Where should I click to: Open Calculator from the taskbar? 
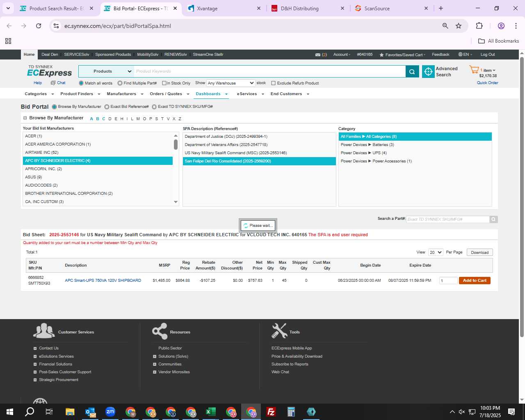[x=291, y=412]
